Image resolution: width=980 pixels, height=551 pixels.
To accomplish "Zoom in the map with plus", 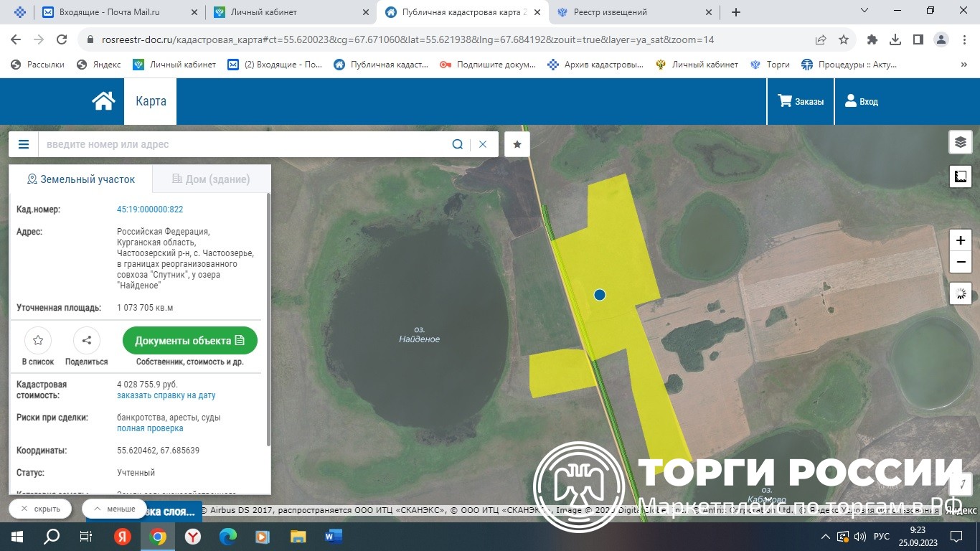I will pyautogui.click(x=961, y=240).
